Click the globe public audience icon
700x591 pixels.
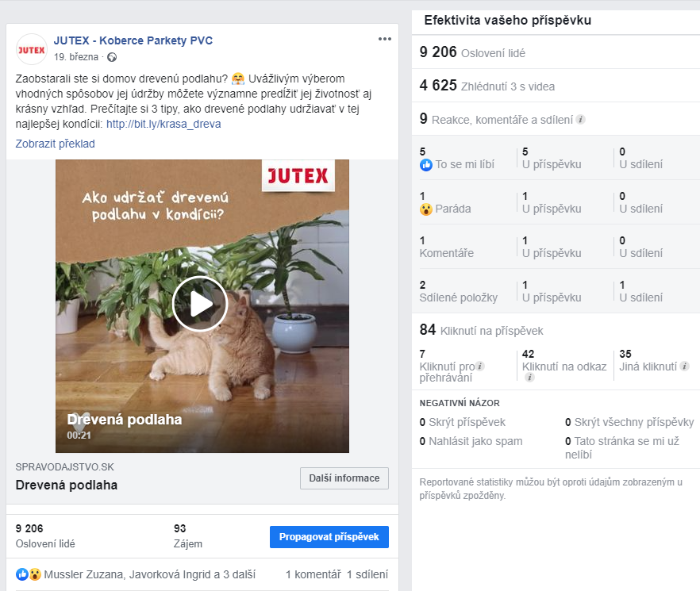click(x=112, y=57)
